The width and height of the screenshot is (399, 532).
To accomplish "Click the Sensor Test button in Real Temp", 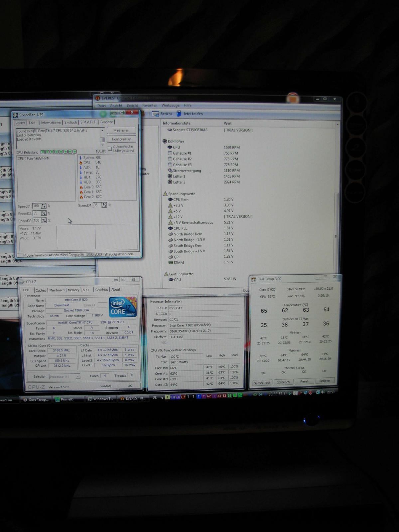I will 262,383.
